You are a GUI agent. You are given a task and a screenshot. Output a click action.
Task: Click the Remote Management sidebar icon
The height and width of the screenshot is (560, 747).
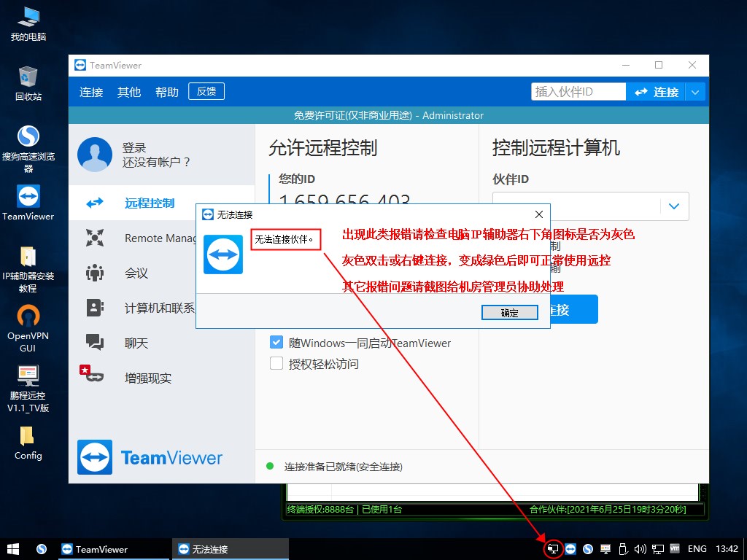click(x=95, y=238)
